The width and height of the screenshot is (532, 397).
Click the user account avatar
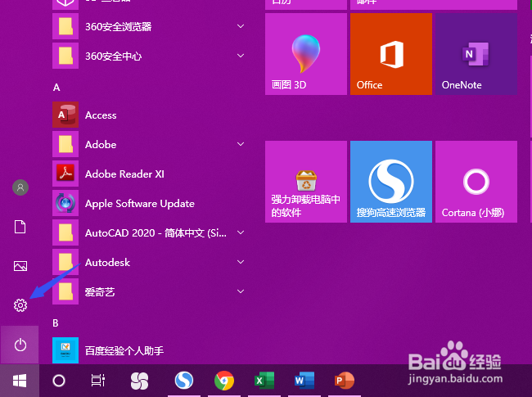pyautogui.click(x=20, y=187)
